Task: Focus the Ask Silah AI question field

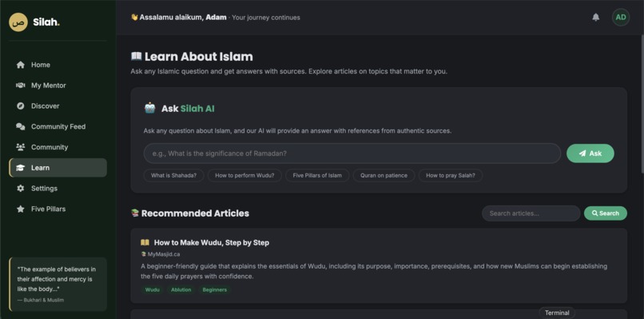Action: tap(352, 154)
